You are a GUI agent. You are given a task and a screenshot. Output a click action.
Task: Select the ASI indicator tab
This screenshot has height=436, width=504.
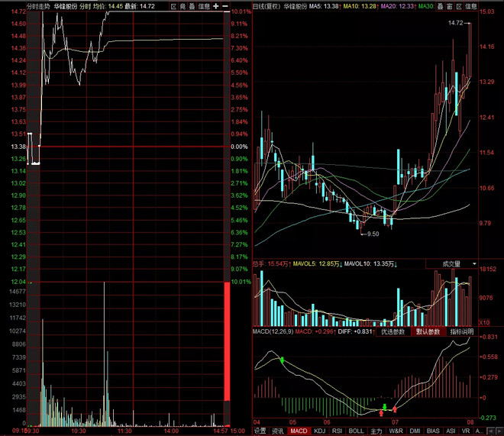point(451,431)
